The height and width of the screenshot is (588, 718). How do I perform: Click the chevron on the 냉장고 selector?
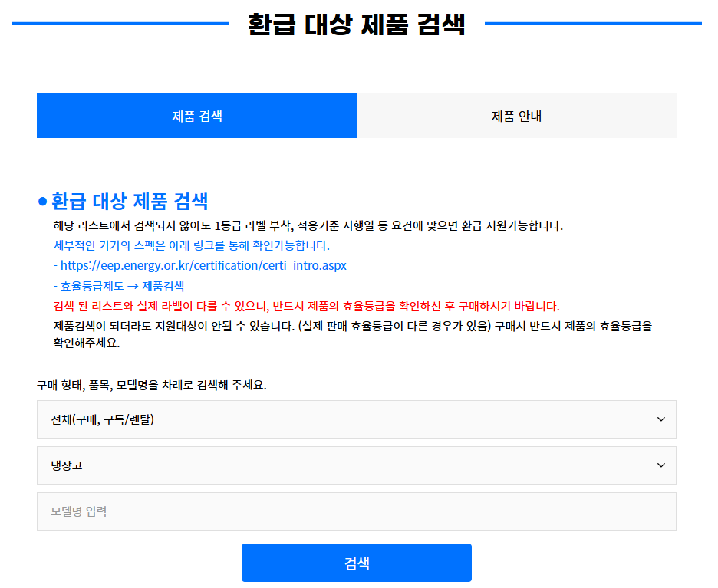(x=661, y=465)
